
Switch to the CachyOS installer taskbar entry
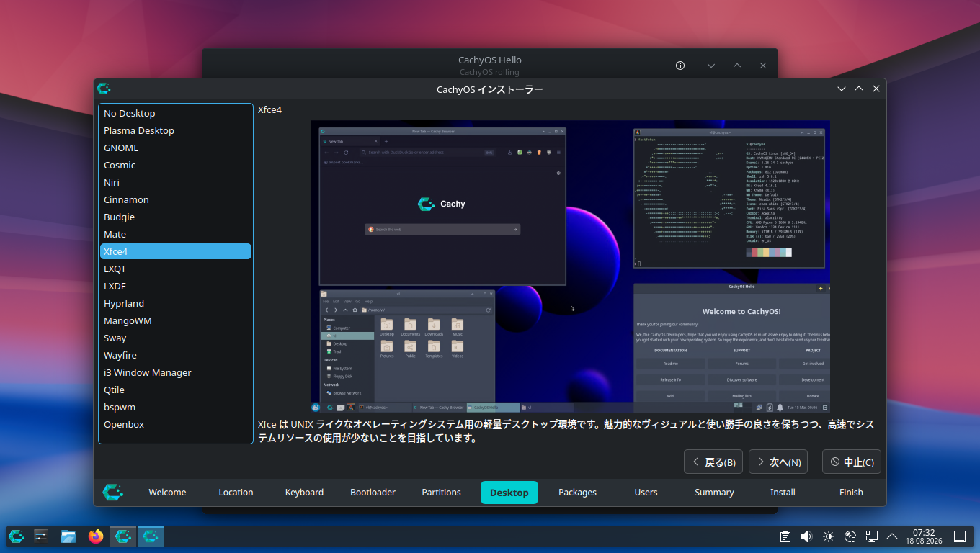[x=151, y=536]
